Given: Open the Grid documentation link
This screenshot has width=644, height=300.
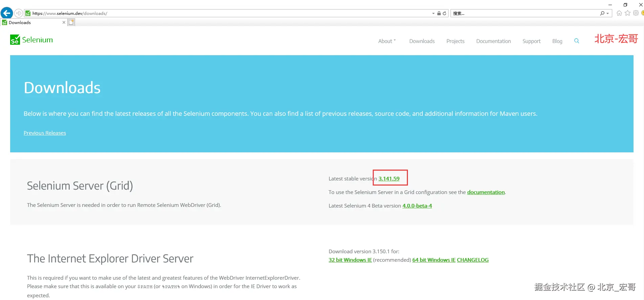Looking at the screenshot, I should pyautogui.click(x=486, y=192).
